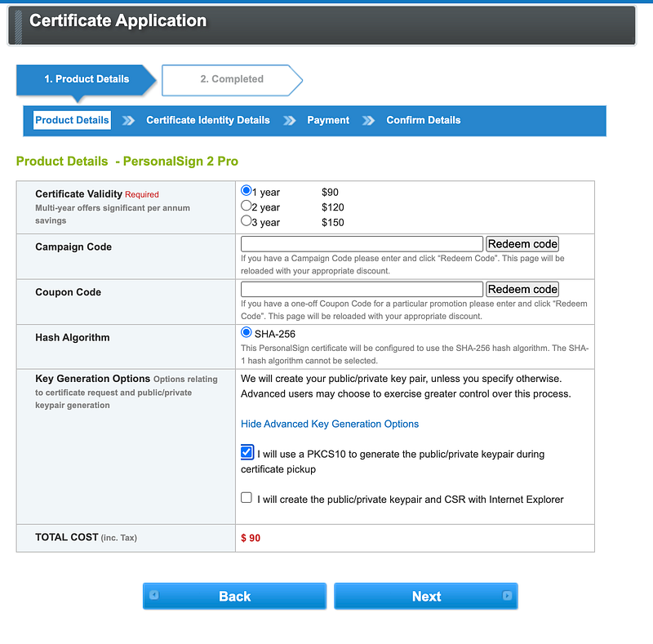This screenshot has width=653, height=644.
Task: Click the $120 price text
Action: [x=333, y=207]
